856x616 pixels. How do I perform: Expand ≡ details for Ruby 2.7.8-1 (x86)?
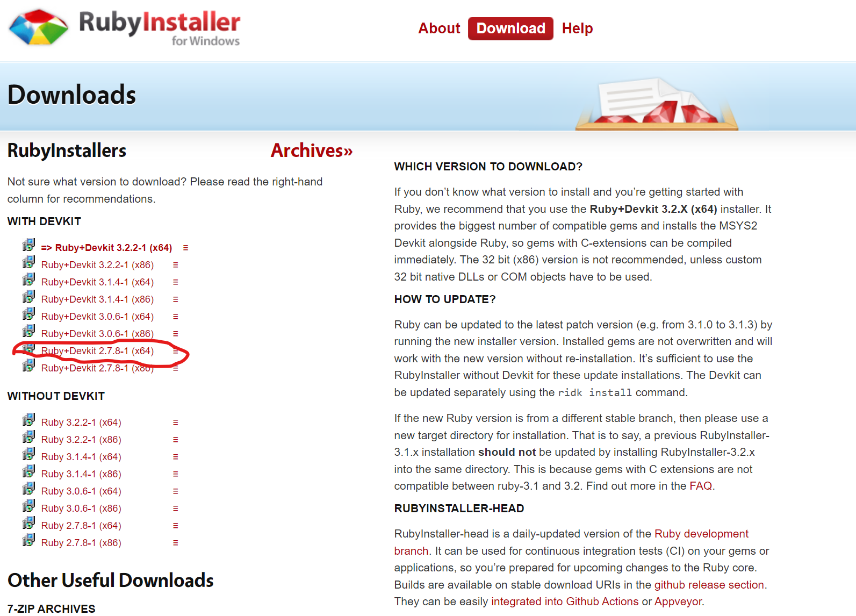click(x=175, y=543)
